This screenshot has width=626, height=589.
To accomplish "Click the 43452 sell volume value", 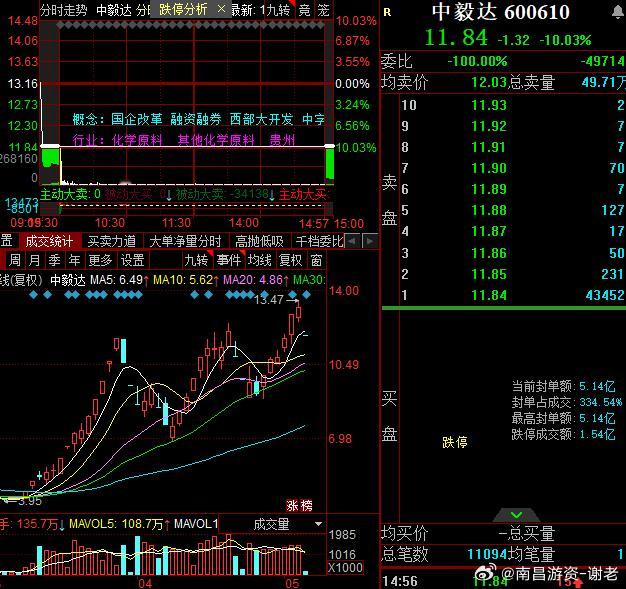I will 604,295.
